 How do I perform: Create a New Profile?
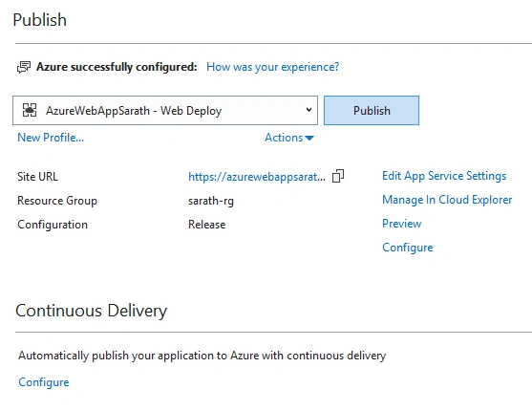tap(51, 138)
